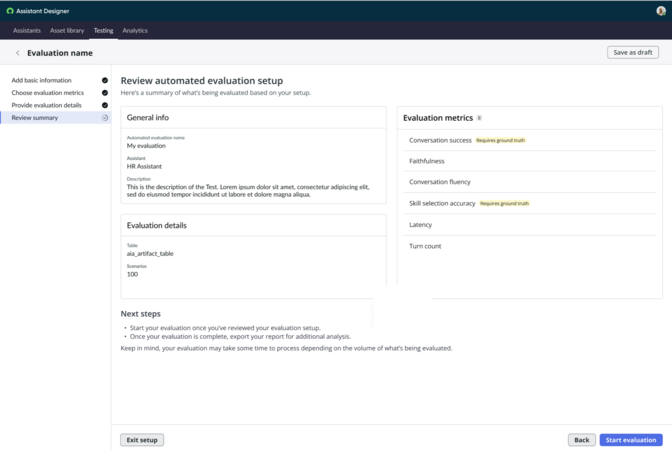The image size is (672, 451).
Task: Open the user avatar profile menu
Action: (x=661, y=11)
